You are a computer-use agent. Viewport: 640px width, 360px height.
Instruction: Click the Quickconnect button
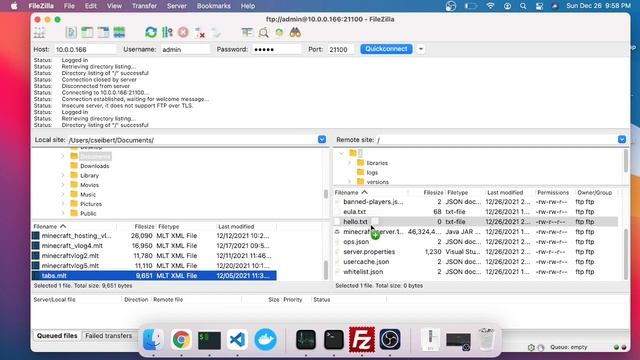tap(386, 49)
